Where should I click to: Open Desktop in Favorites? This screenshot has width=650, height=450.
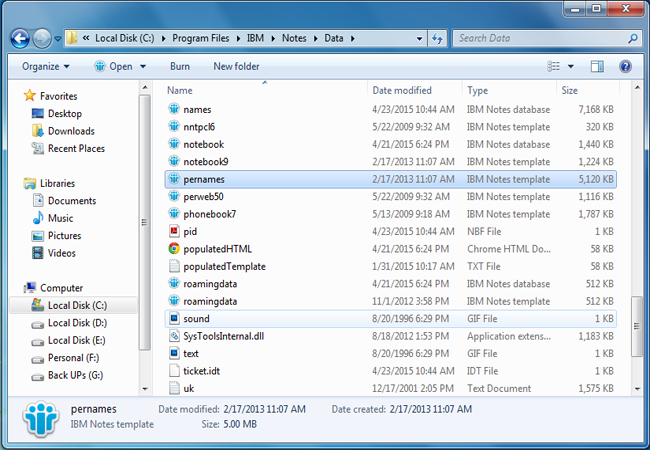coord(65,114)
